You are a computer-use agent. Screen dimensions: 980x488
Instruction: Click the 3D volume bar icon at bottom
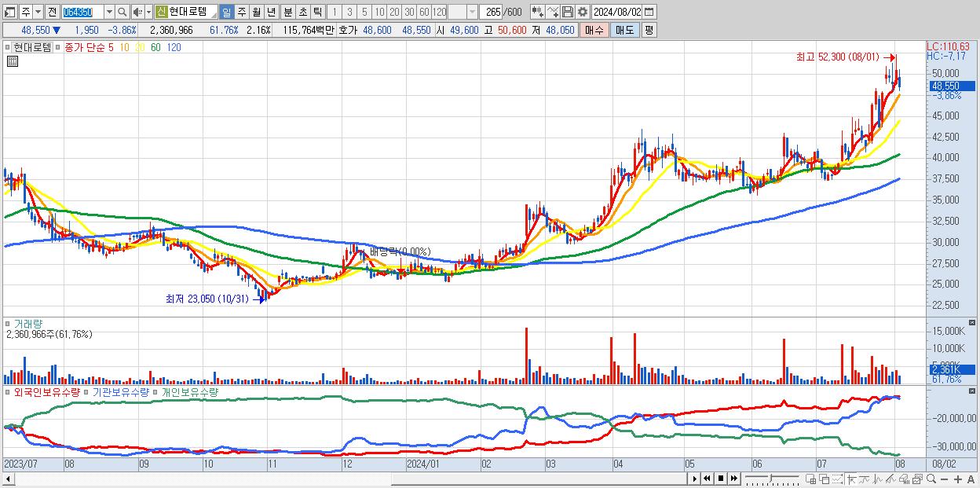pos(905,479)
